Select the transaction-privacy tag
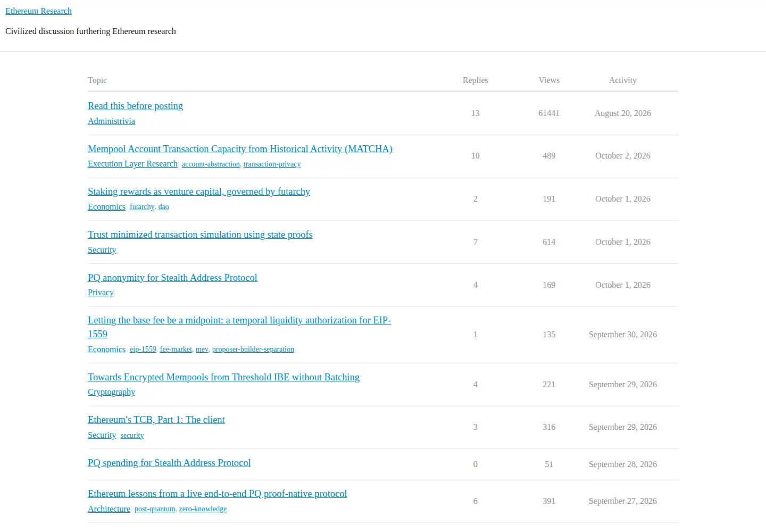The image size is (766, 532). (272, 164)
